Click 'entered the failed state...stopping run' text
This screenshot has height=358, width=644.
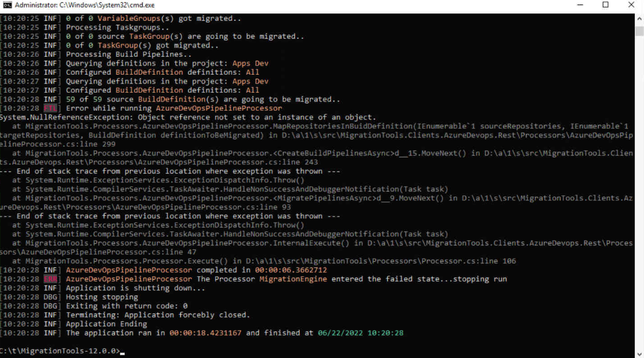pos(419,279)
